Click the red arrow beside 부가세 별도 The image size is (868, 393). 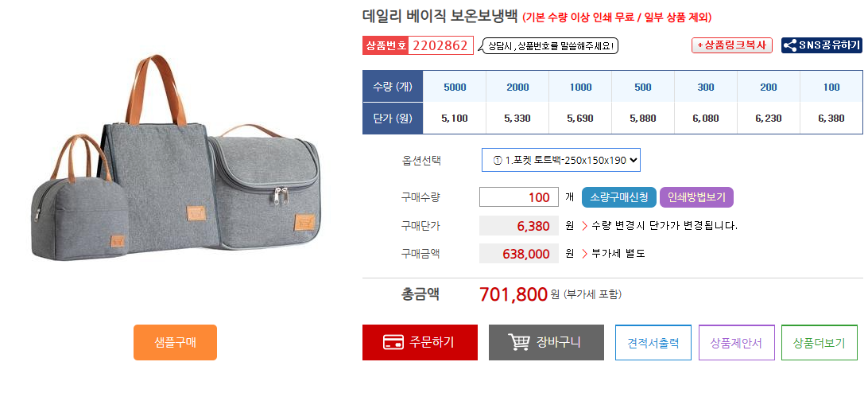(584, 254)
